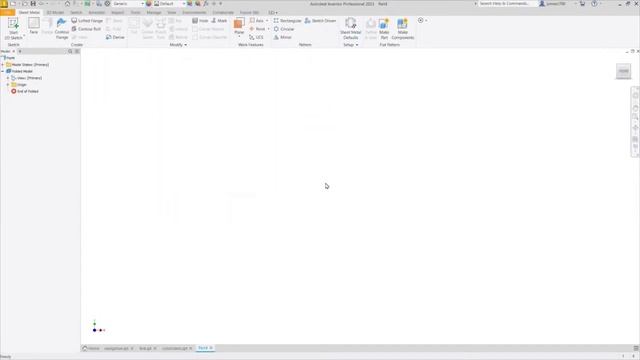The image size is (640, 360).
Task: Open the Help question mark icon
Action: tap(594, 4)
